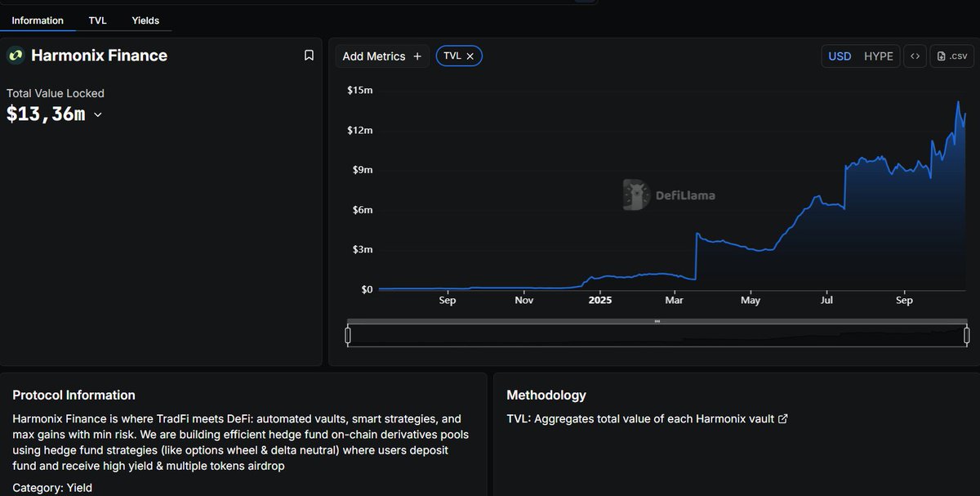Click the Harmonix Finance logo icon

tap(16, 56)
